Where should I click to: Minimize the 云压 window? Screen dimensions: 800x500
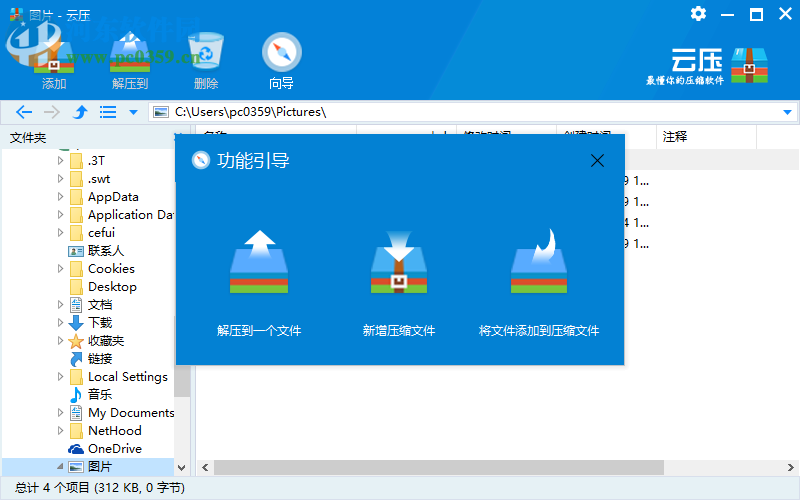727,14
